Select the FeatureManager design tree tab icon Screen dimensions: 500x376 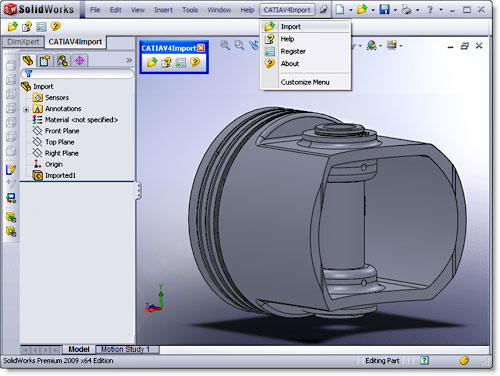click(x=28, y=60)
